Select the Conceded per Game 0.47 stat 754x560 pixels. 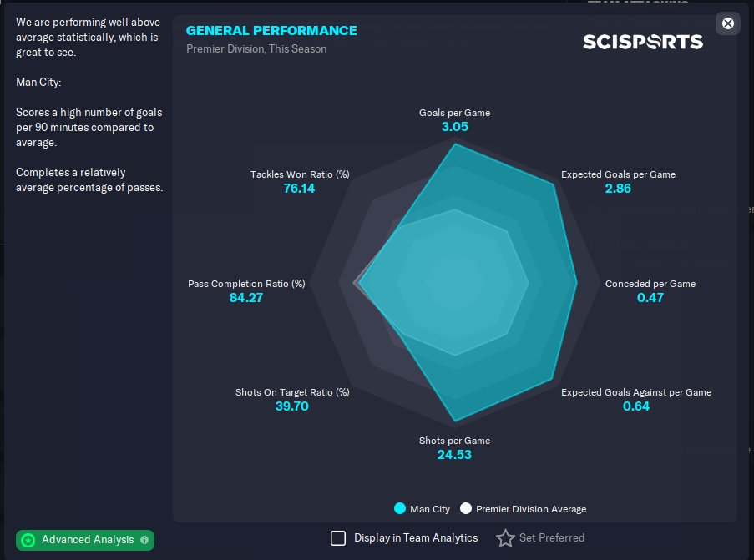click(x=650, y=290)
